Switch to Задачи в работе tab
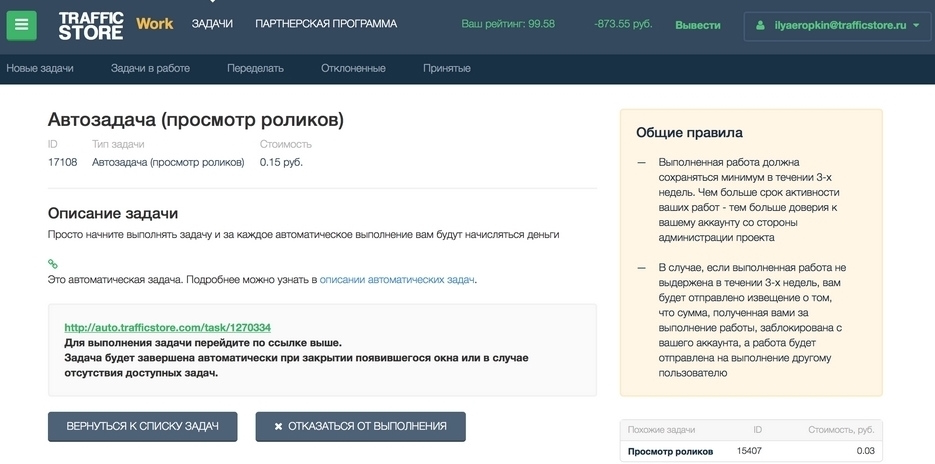Image resolution: width=935 pixels, height=464 pixels. [150, 68]
